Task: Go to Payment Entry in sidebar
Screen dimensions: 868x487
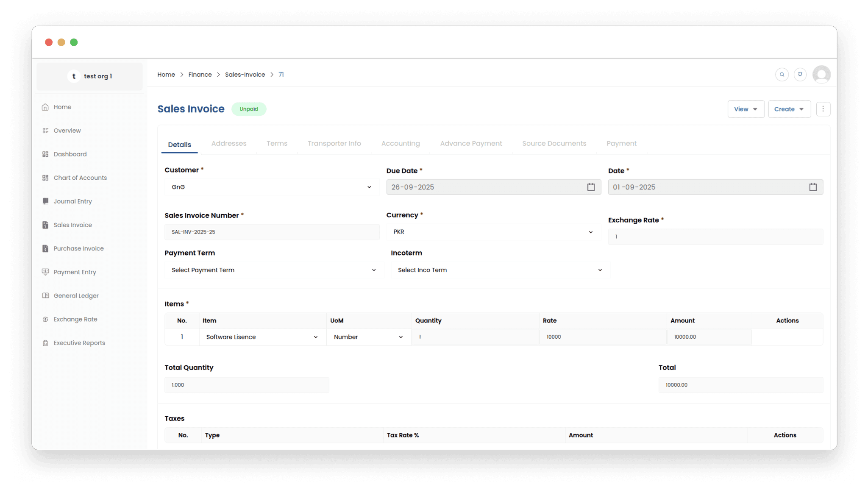Action: coord(75,272)
